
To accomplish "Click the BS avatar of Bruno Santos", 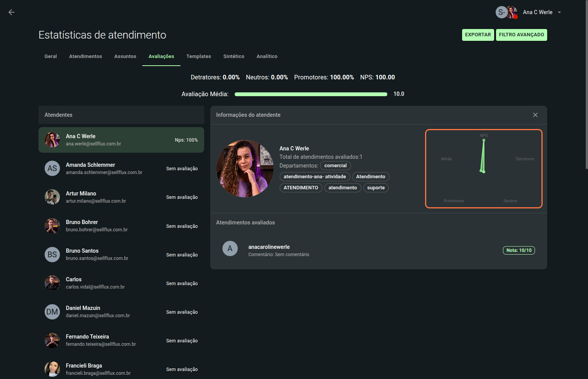I will point(52,255).
